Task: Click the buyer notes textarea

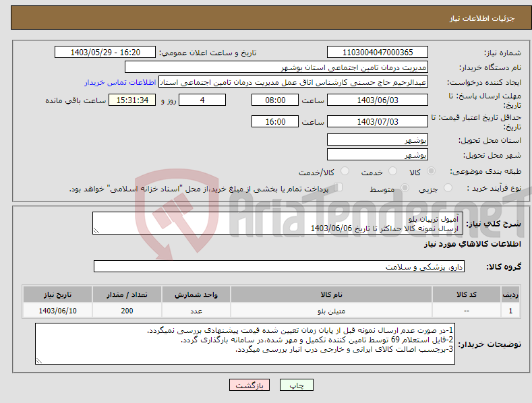Action: pos(245,344)
